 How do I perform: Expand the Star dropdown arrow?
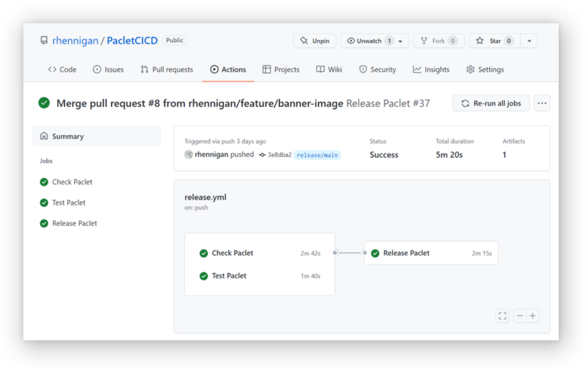529,41
